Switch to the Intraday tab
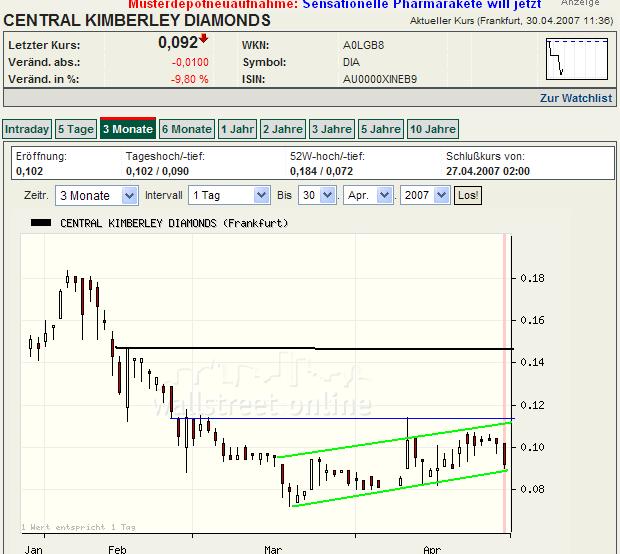 tap(27, 129)
